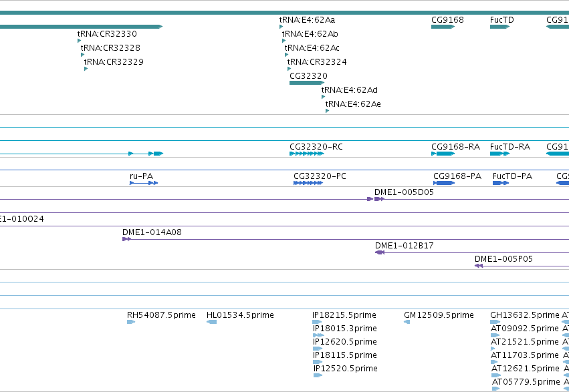This screenshot has width=569, height=392.
Task: Select the CG32320-PC protein feature
Action: [308, 183]
